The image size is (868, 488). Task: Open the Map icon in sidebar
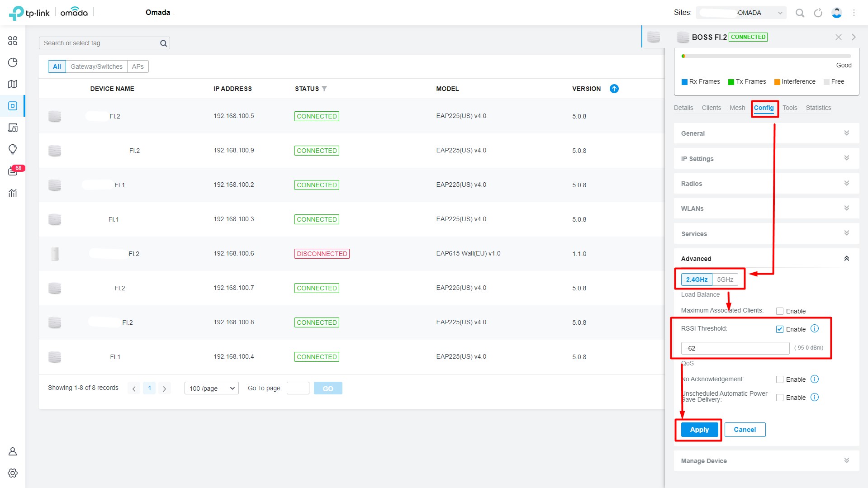(x=13, y=84)
